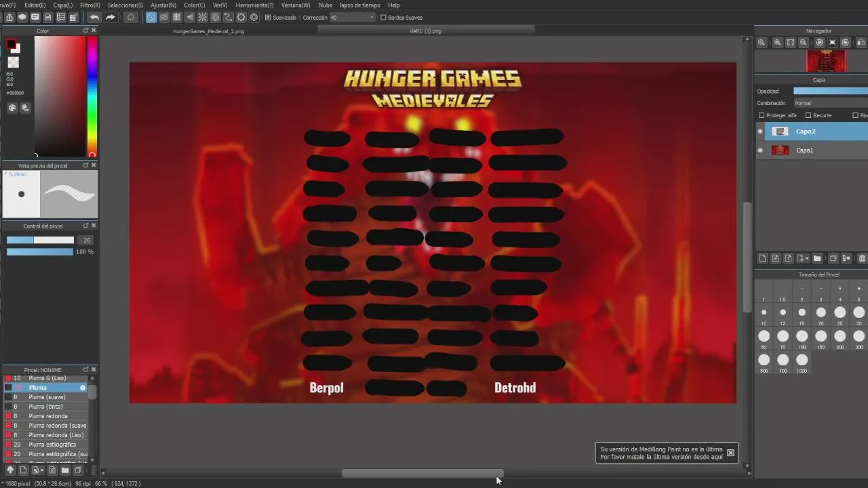Adjust the brush size slider
The width and height of the screenshot is (868, 488).
click(x=40, y=240)
